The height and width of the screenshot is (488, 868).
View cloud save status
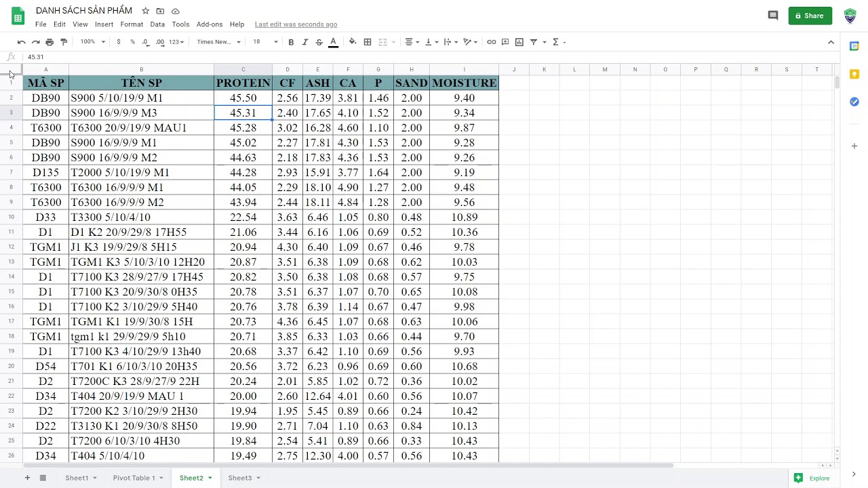coord(176,11)
